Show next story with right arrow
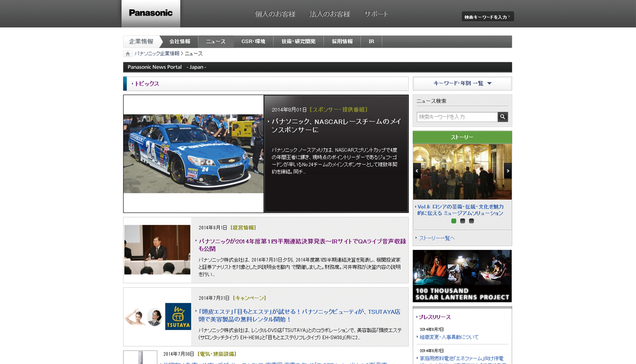This screenshot has height=364, width=636. (508, 171)
